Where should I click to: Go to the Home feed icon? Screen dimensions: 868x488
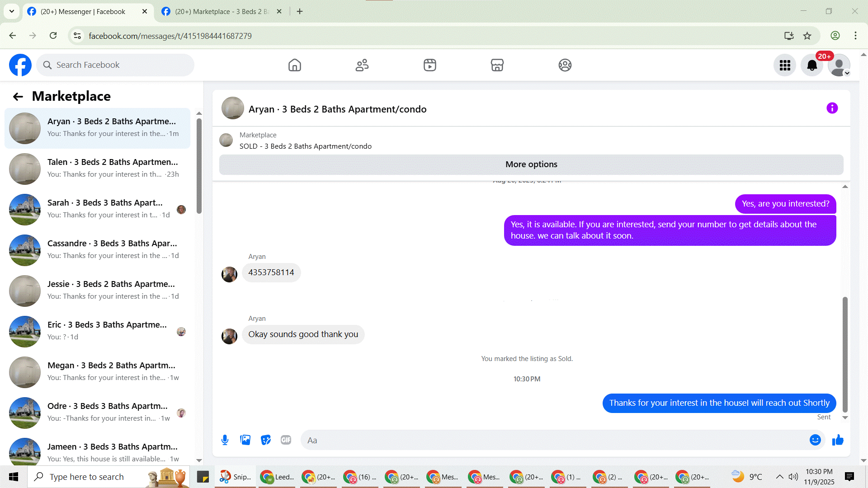[294, 65]
